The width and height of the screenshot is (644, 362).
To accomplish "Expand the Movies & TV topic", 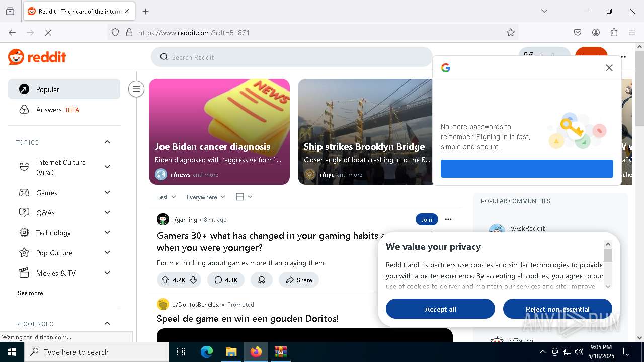I will click(x=107, y=273).
